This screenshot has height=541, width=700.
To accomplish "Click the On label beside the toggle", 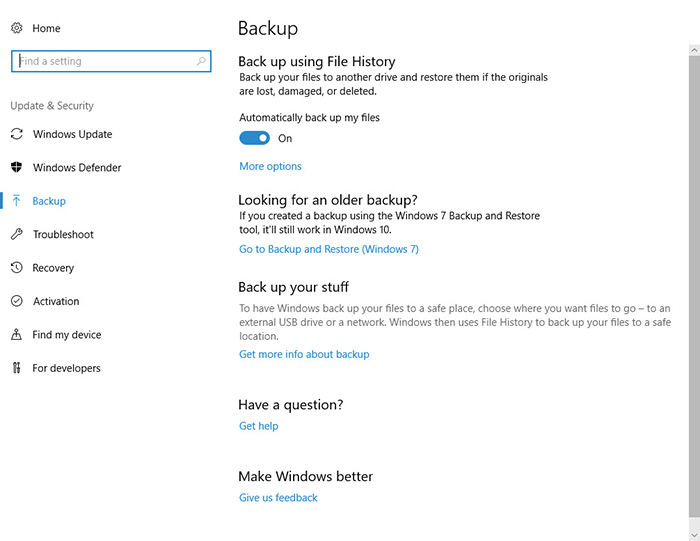I will (285, 138).
